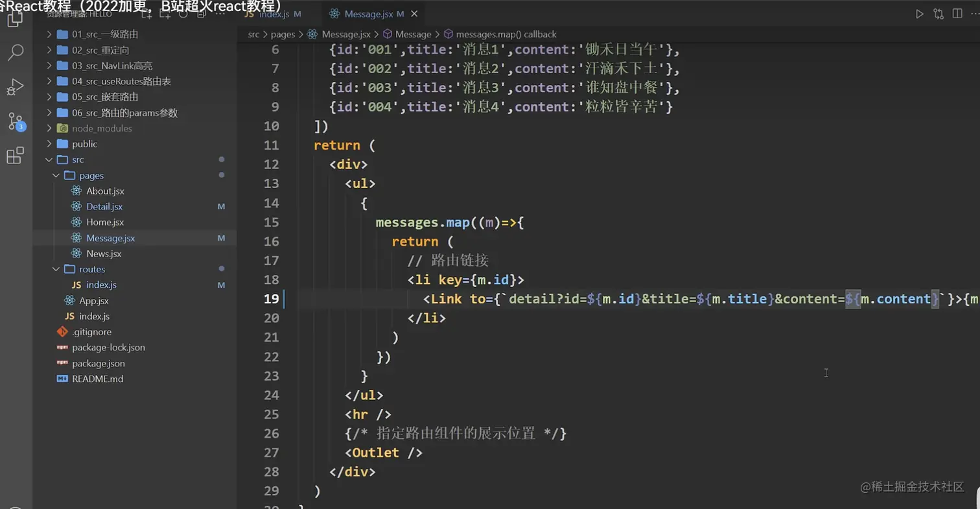Click '<hr />' code on line 25
Screen dimensions: 980x509
coord(368,414)
